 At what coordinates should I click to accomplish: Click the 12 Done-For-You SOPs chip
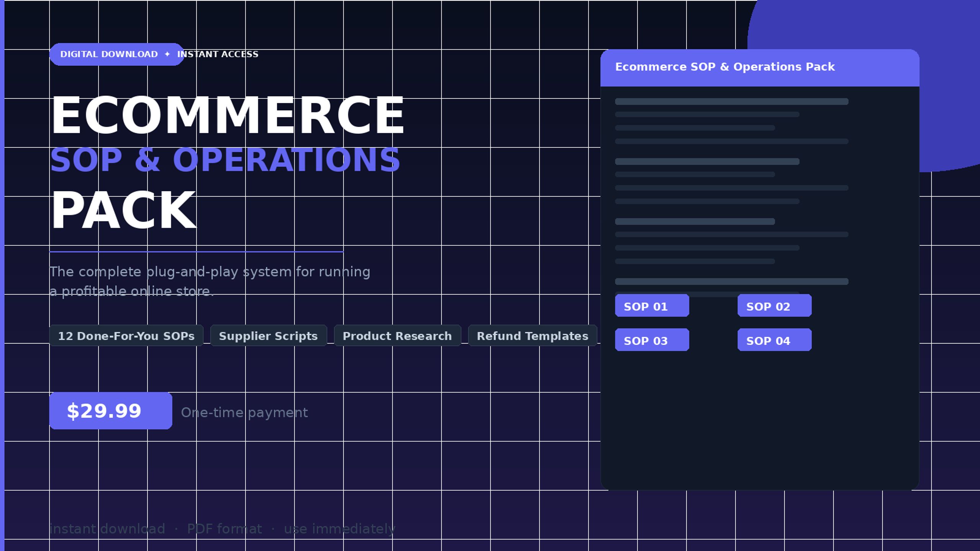pos(126,336)
